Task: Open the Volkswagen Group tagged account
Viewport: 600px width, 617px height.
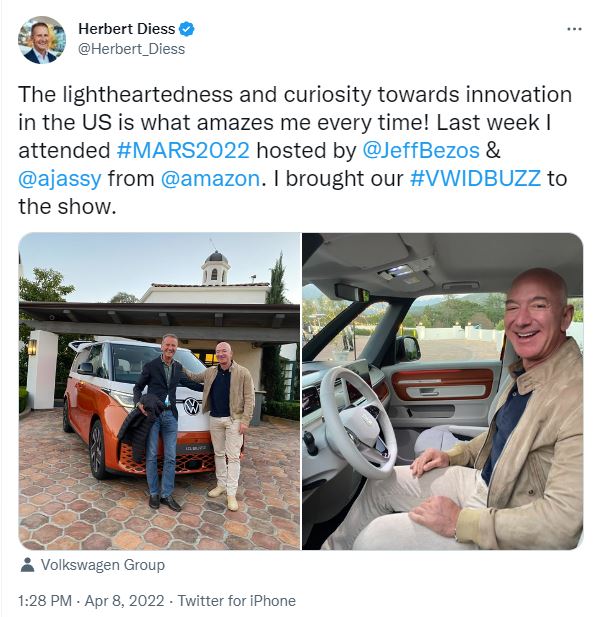Action: click(103, 565)
